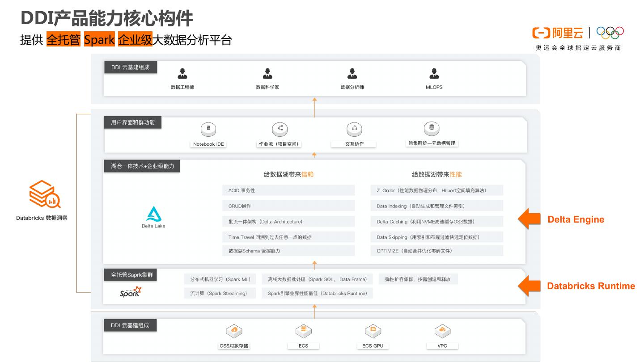Select the 湖仓一体技术+企业级能力 section label
Viewport: 644px width, 362px height.
(x=142, y=166)
